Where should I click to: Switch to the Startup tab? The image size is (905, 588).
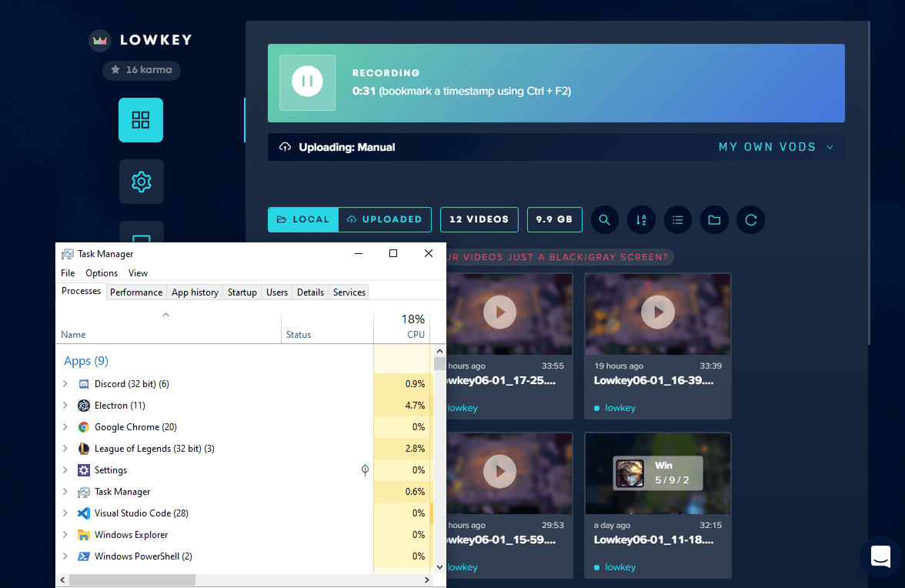pyautogui.click(x=242, y=292)
